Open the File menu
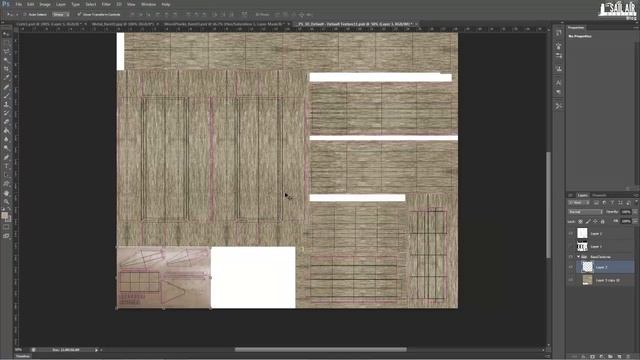The width and height of the screenshot is (640, 360). click(19, 4)
